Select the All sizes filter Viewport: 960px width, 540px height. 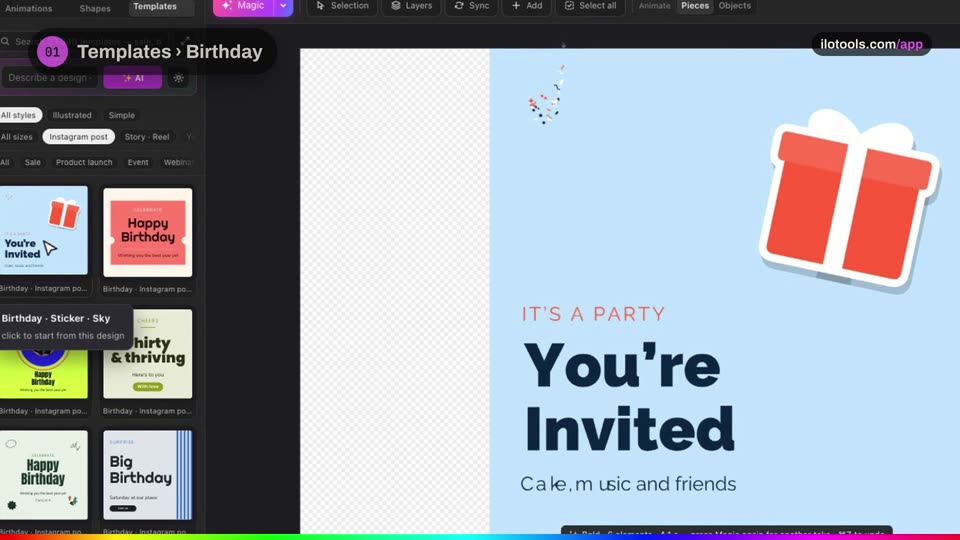(x=17, y=137)
